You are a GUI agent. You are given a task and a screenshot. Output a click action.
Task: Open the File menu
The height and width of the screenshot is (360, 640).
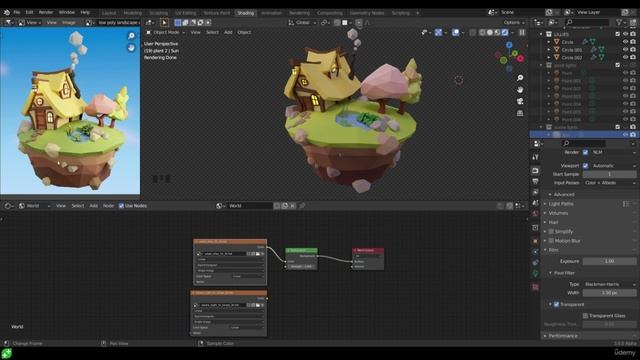[17, 12]
